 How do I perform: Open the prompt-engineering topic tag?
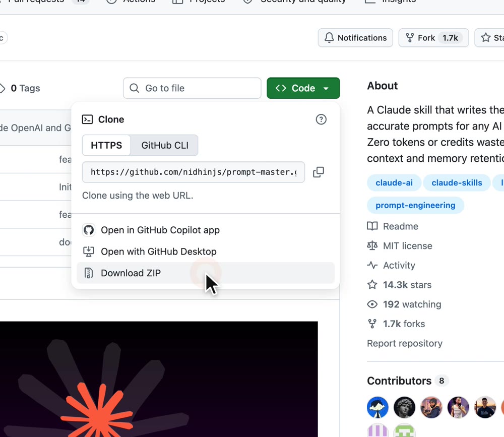pos(415,205)
